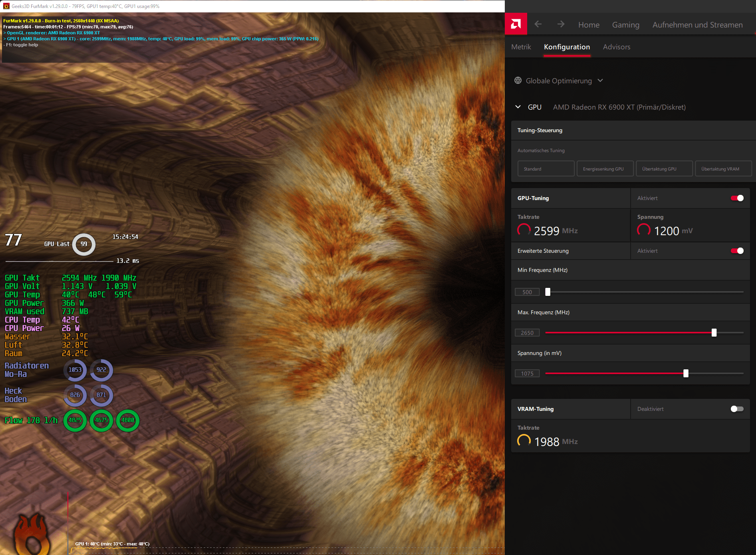The image size is (756, 555).
Task: Collapse the GPU section chevron
Action: coord(518,107)
